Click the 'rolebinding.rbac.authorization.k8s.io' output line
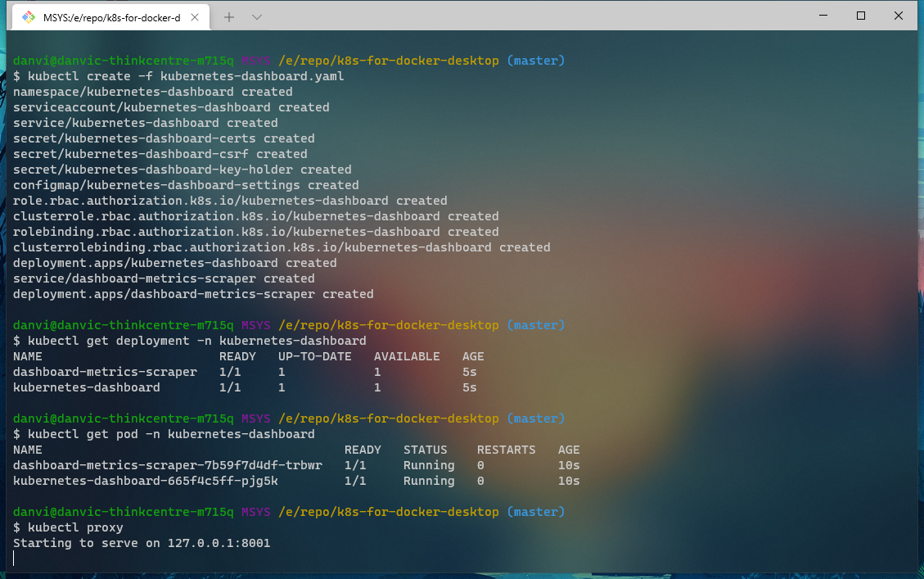The height and width of the screenshot is (579, 924). click(x=255, y=232)
